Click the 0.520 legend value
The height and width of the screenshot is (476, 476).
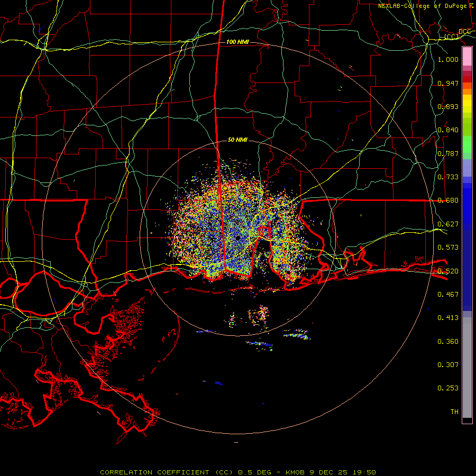pos(448,271)
